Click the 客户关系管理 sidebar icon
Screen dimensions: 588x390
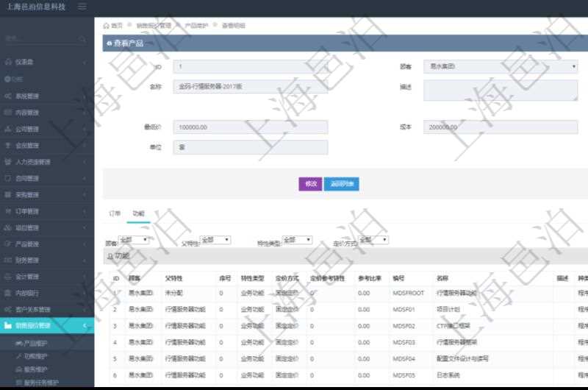[8, 310]
